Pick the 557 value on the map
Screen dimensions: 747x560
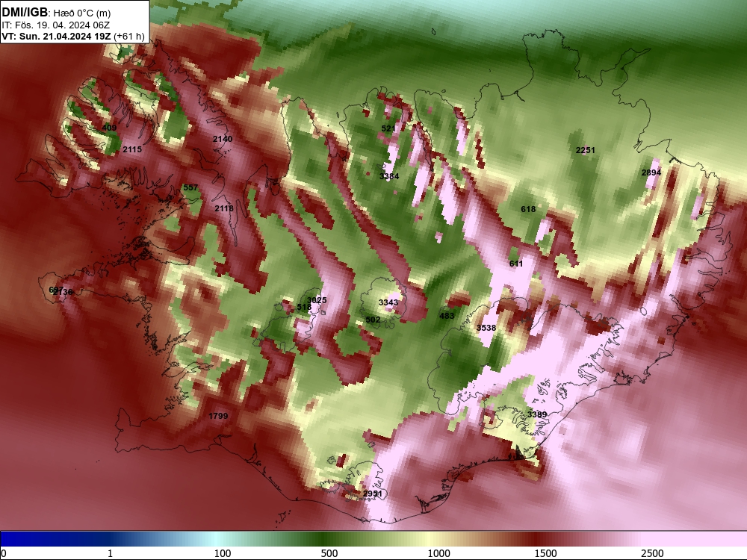click(x=190, y=187)
